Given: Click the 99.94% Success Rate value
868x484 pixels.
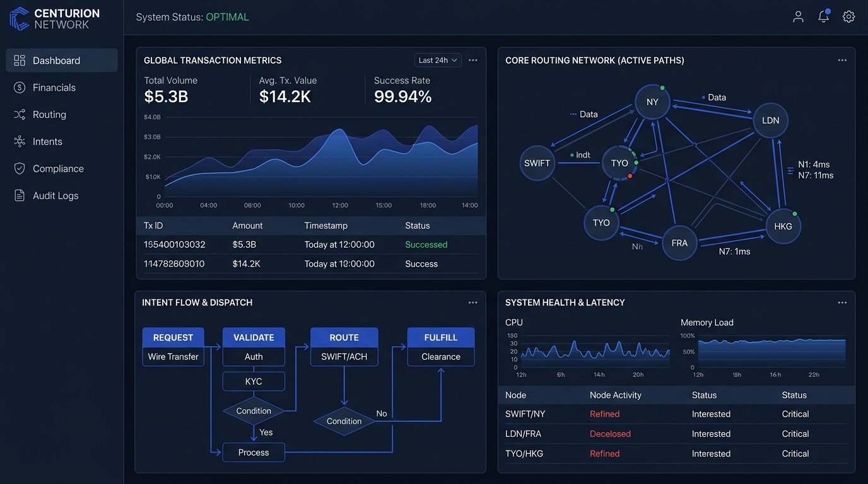Looking at the screenshot, I should tap(403, 96).
